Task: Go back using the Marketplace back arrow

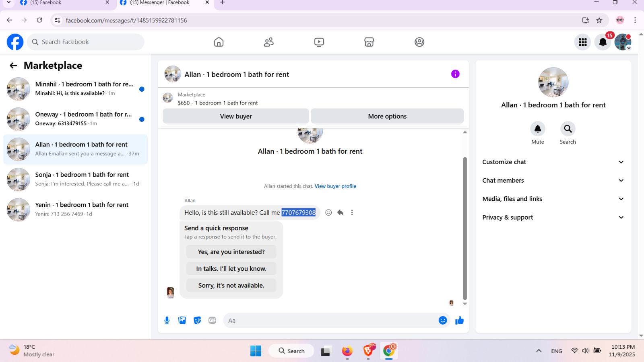Action: click(x=13, y=66)
